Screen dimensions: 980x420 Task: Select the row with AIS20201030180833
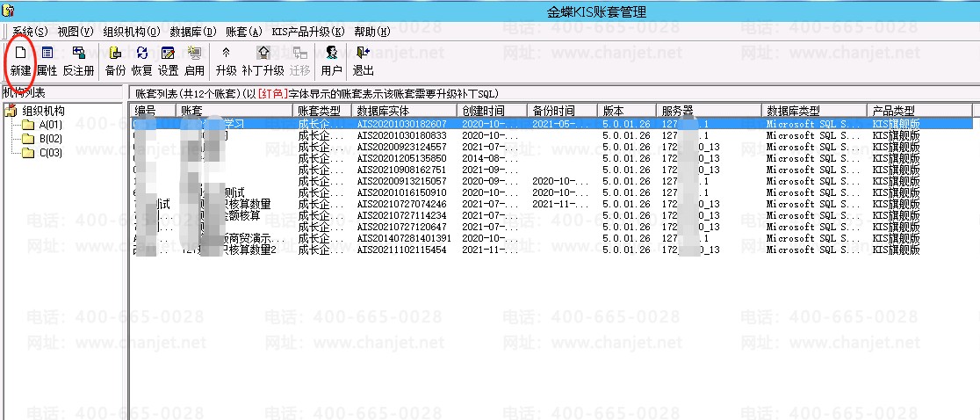coord(551,135)
